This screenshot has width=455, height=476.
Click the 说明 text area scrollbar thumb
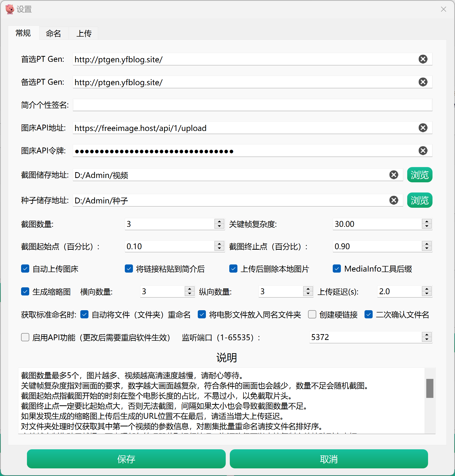[x=430, y=388]
